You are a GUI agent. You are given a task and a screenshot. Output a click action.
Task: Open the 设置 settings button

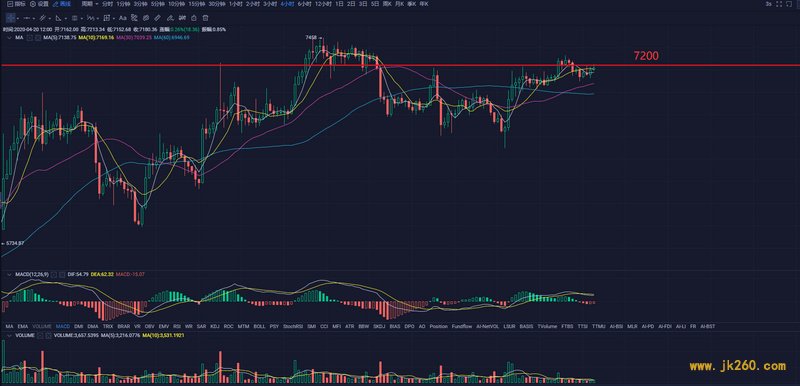(39, 4)
